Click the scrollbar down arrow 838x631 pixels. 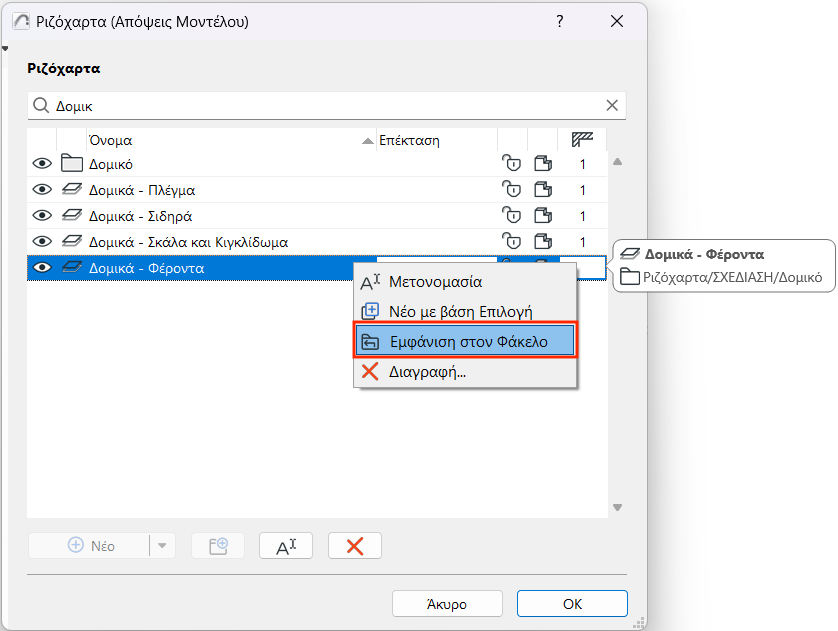[617, 507]
